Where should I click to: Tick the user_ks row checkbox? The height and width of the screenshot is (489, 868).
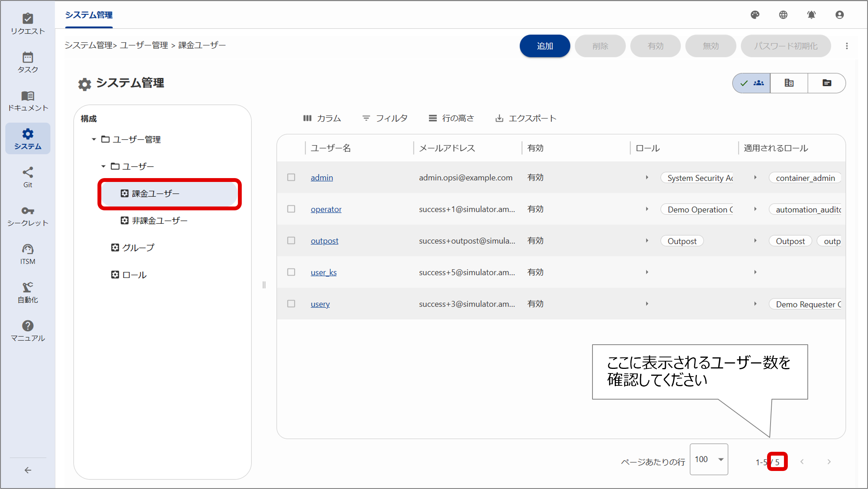click(291, 272)
